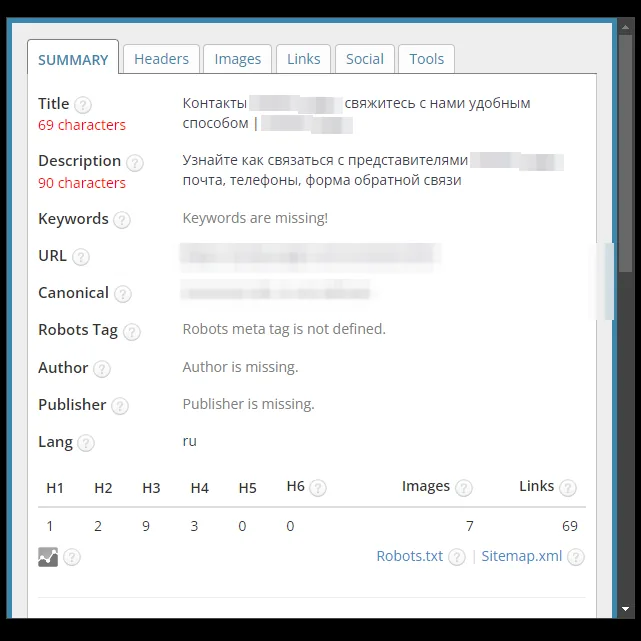Click the H2 column header
This screenshot has height=641, width=641.
103,488
